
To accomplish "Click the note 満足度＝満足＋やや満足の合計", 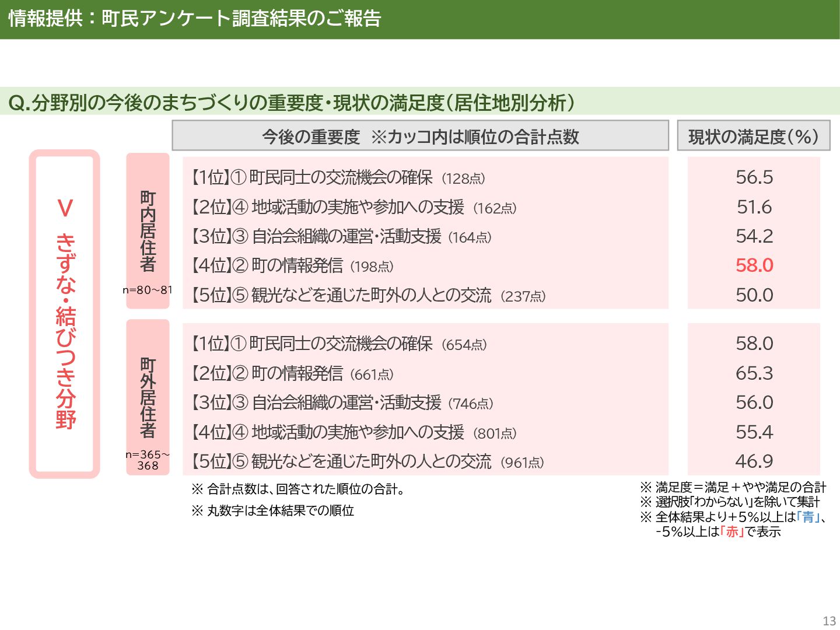I will point(733,487).
